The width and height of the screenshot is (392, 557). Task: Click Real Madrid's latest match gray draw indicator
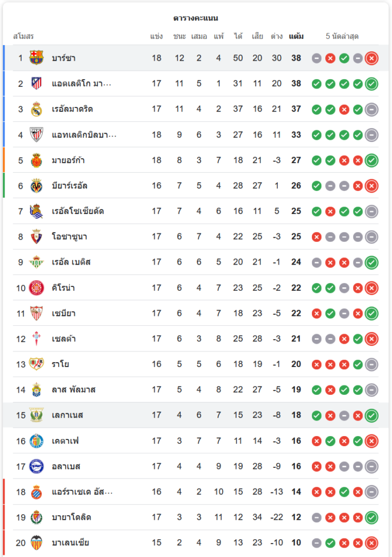(x=371, y=109)
